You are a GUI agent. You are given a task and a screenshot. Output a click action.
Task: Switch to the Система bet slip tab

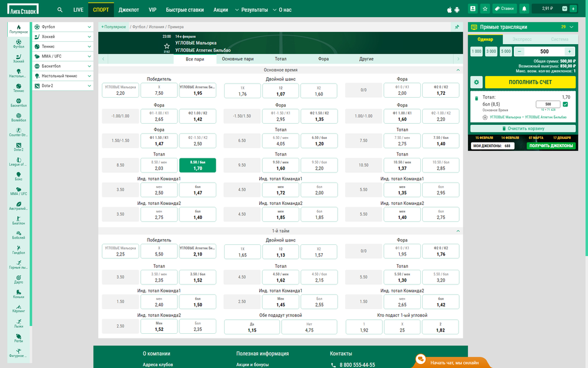(560, 39)
